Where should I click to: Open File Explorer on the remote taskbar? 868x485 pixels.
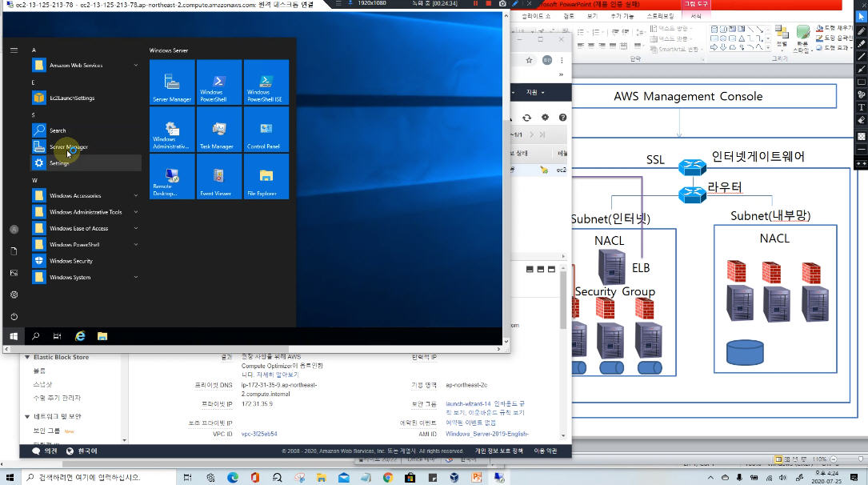tap(102, 336)
